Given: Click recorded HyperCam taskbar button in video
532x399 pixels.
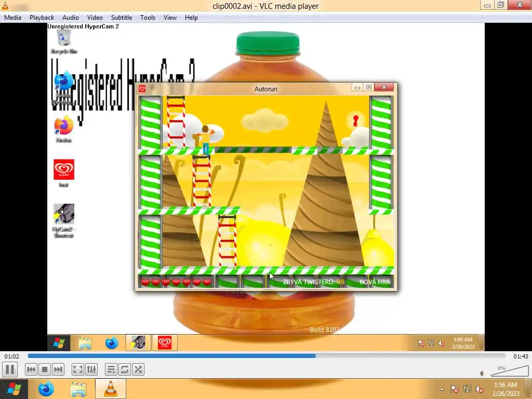Looking at the screenshot, I should pyautogui.click(x=138, y=343).
